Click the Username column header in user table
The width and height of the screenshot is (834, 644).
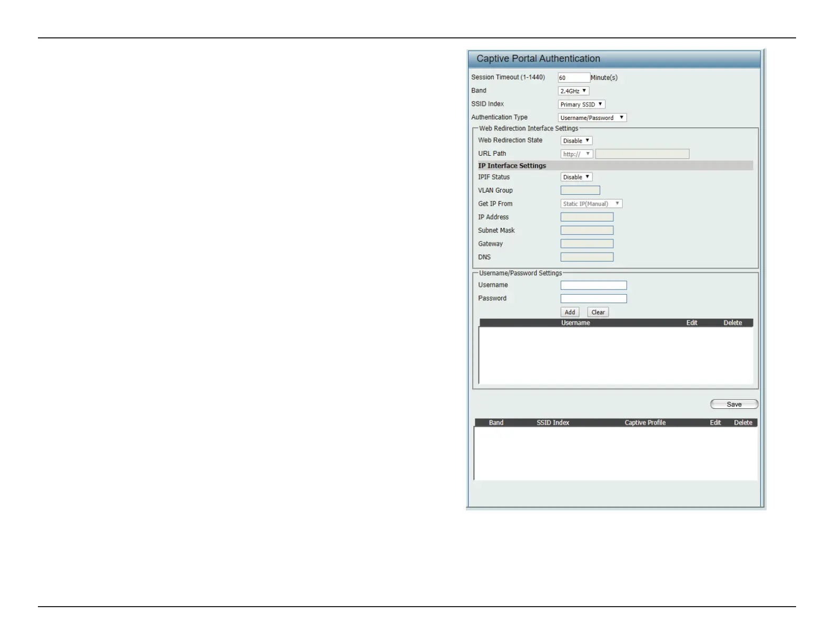coord(575,323)
